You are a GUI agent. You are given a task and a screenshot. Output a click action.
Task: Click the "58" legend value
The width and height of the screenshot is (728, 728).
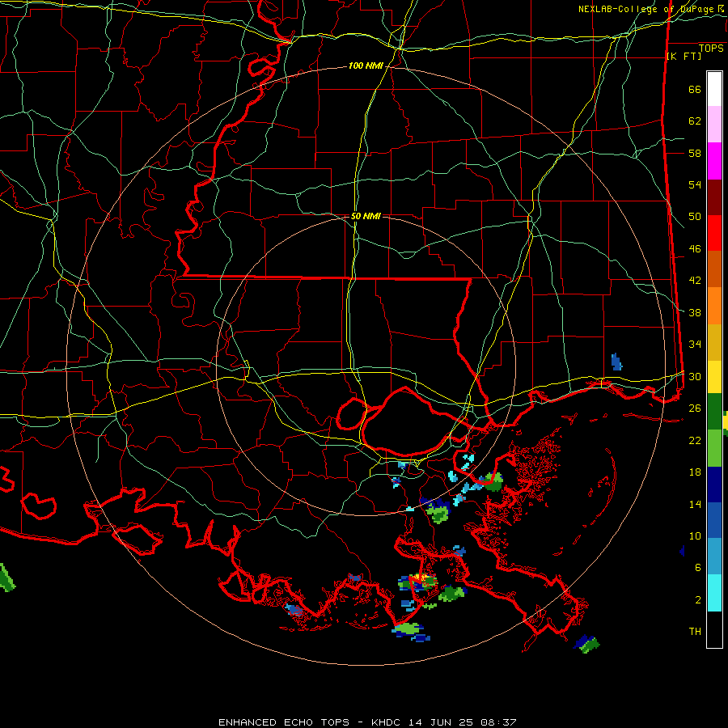[x=695, y=153]
